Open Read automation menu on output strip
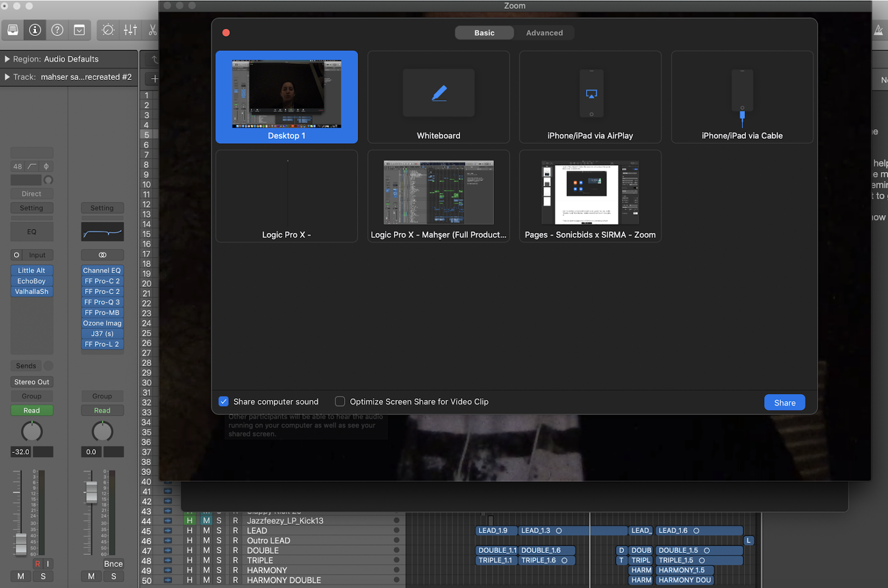This screenshot has height=588, width=888. click(102, 410)
